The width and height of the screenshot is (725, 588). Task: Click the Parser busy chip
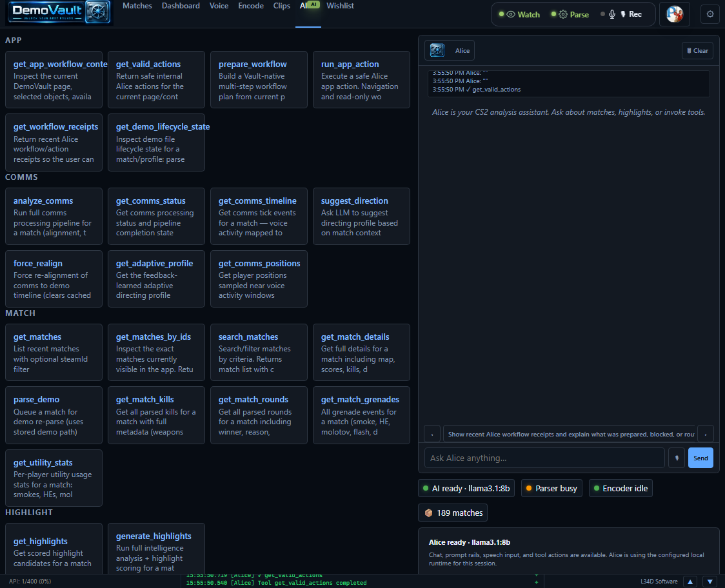click(x=551, y=488)
